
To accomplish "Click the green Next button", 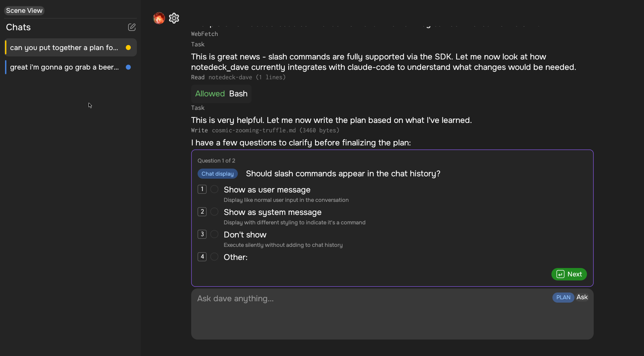I will (569, 274).
